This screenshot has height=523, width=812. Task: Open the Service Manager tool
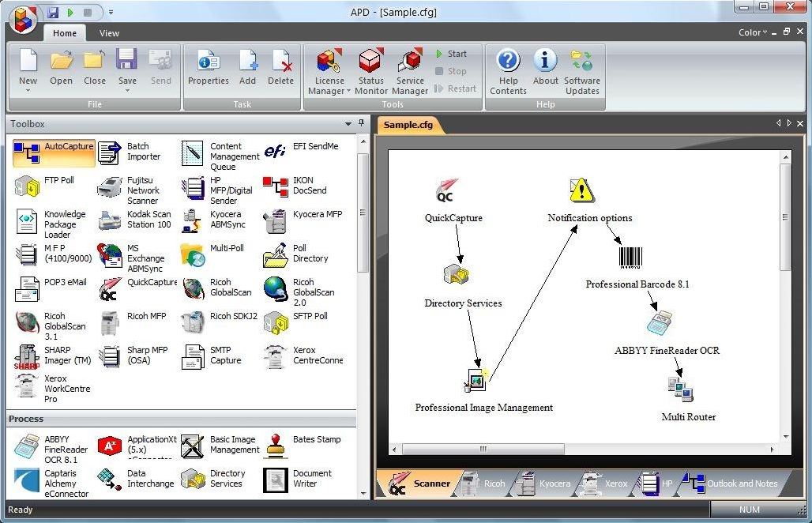point(410,71)
